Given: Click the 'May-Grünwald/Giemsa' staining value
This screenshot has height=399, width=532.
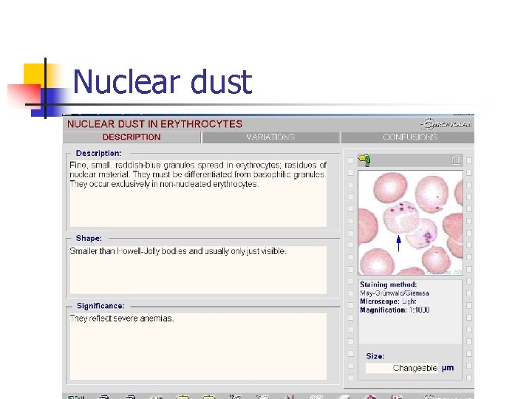Looking at the screenshot, I should coord(395,293).
